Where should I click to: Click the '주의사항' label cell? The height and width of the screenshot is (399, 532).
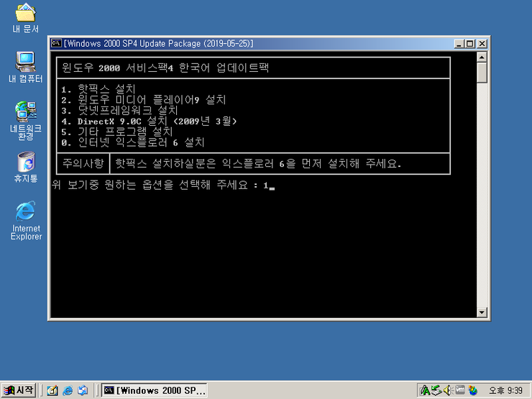[x=83, y=163]
